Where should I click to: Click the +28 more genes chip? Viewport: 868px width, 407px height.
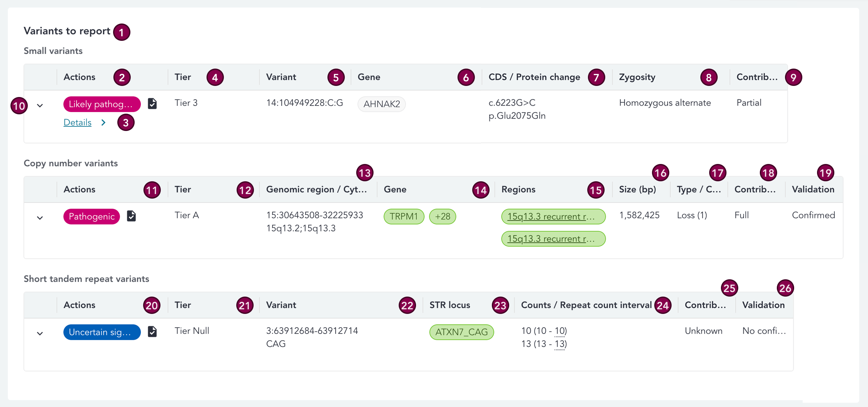click(x=442, y=216)
